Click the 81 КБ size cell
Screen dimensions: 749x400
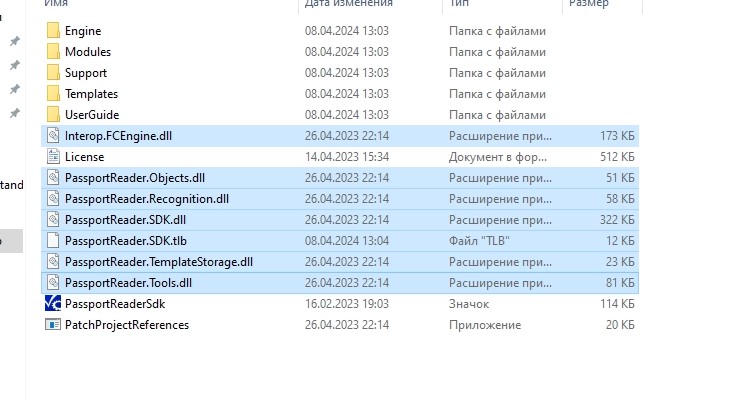pos(620,283)
